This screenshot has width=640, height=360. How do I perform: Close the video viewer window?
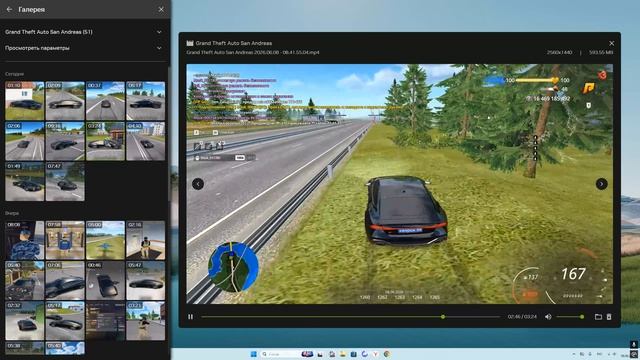tap(611, 43)
